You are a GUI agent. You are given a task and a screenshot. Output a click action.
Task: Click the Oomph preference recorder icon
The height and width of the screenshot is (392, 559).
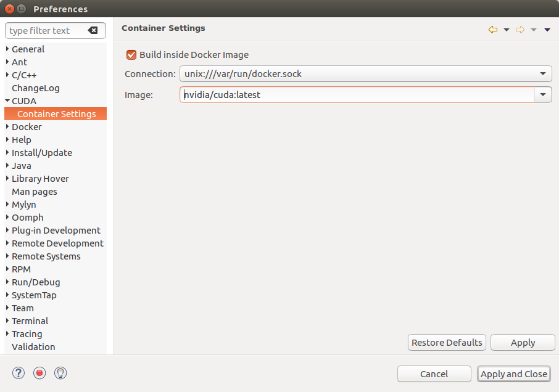pyautogui.click(x=39, y=373)
